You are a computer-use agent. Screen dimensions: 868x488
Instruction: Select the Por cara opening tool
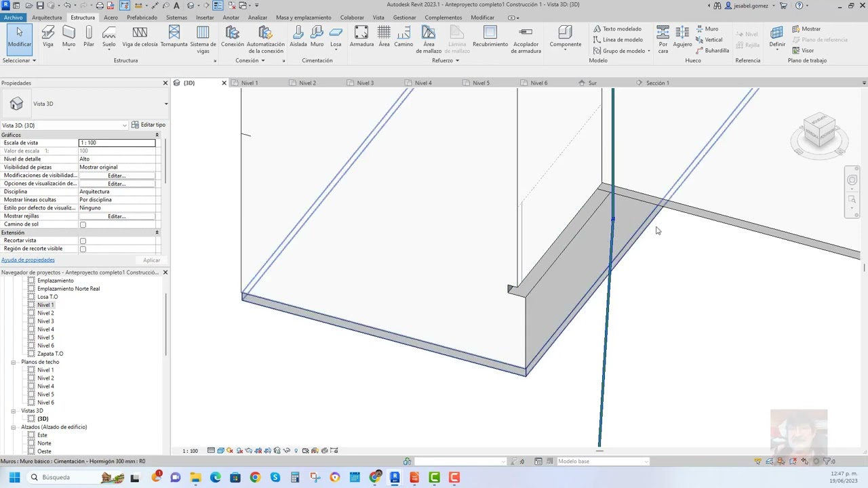point(663,39)
